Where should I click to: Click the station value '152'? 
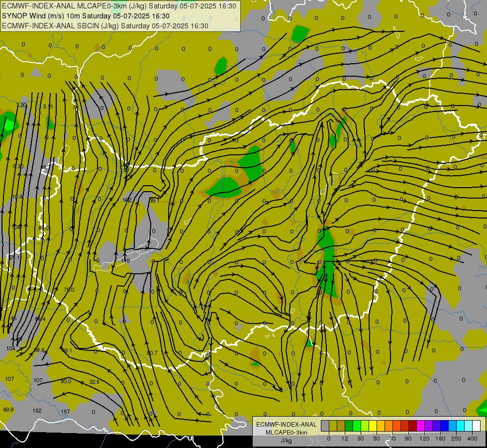tap(37, 411)
